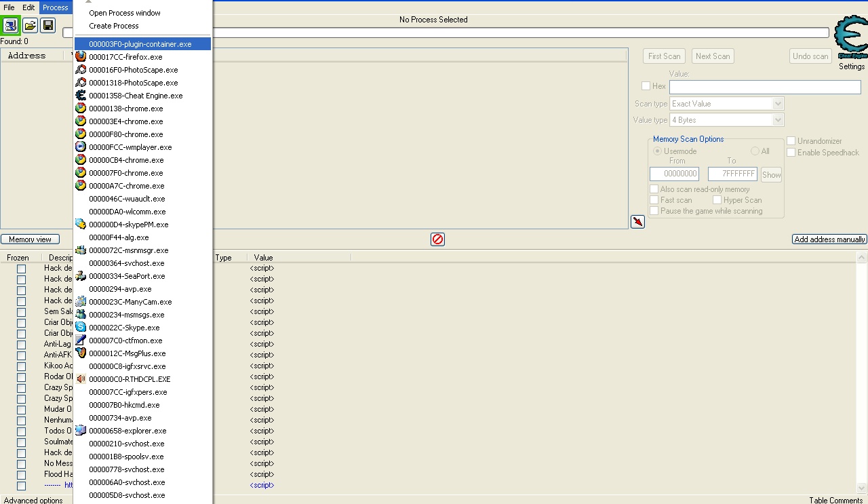Viewport: 868px width, 504px height.
Task: Select 000003F0-plugin-container.exe process
Action: (x=142, y=44)
